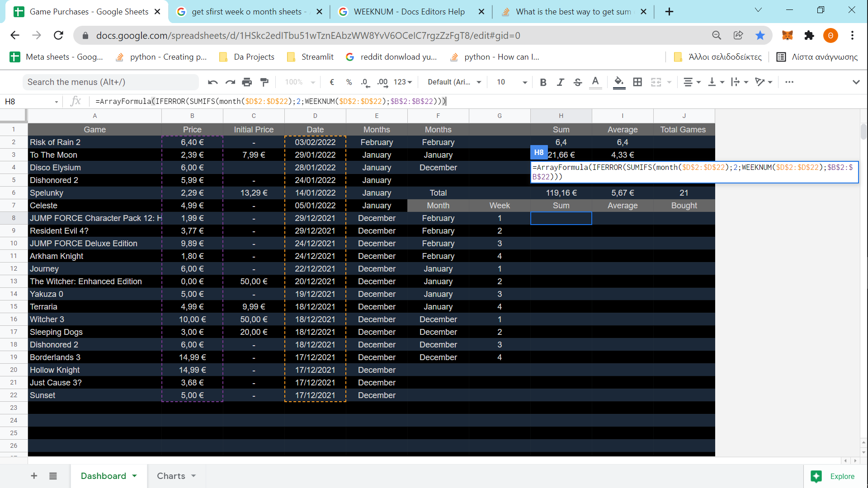Screen dimensions: 868x488
Task: Click the Search the menus field
Action: pos(111,82)
